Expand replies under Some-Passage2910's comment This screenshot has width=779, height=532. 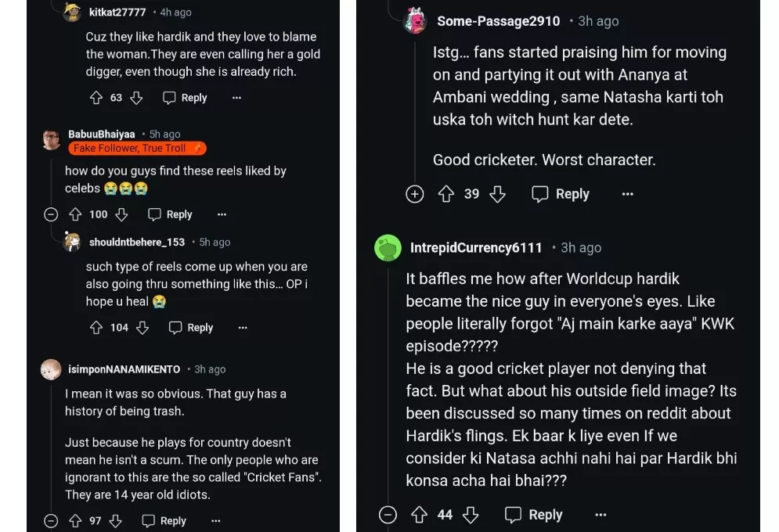point(415,194)
